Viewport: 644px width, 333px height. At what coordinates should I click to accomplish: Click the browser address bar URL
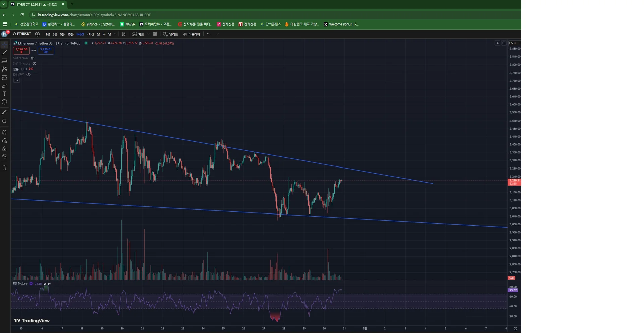(94, 15)
